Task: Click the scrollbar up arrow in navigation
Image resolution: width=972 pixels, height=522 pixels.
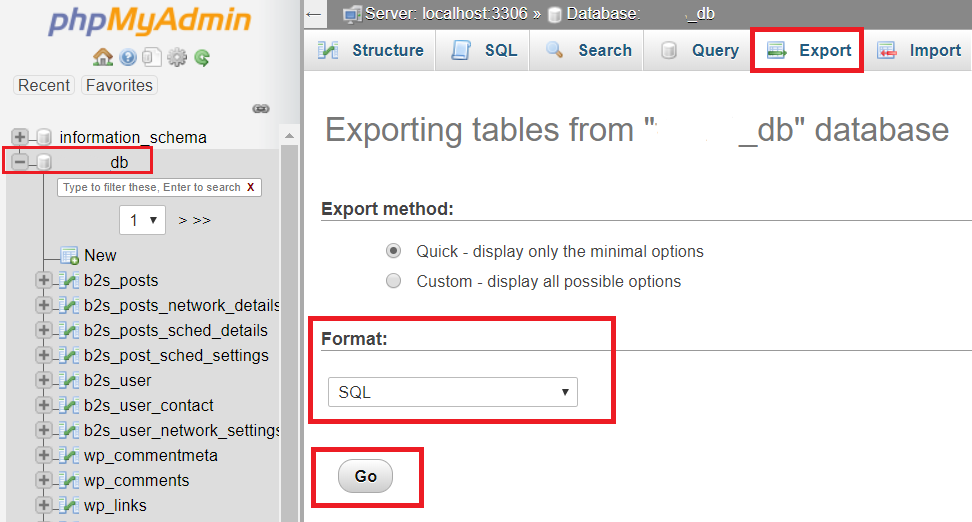Action: coord(289,135)
